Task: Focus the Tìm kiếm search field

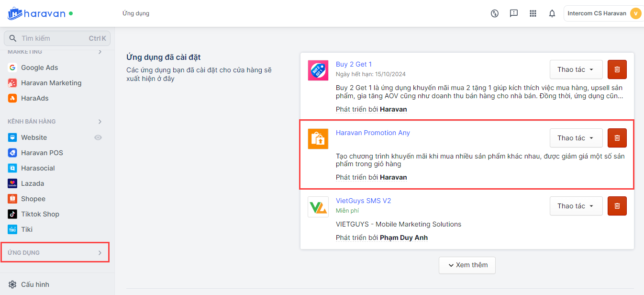Action: point(57,38)
